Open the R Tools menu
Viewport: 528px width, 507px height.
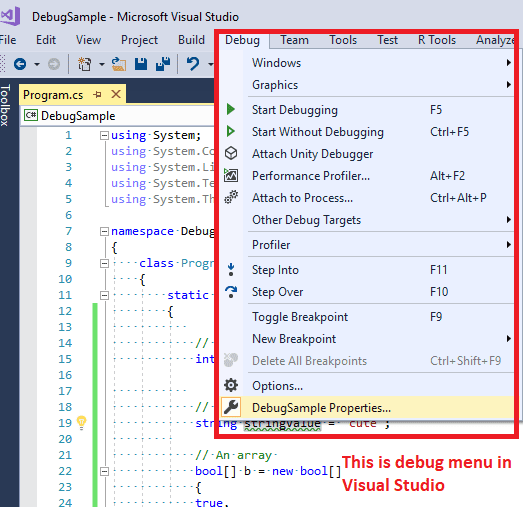437,40
